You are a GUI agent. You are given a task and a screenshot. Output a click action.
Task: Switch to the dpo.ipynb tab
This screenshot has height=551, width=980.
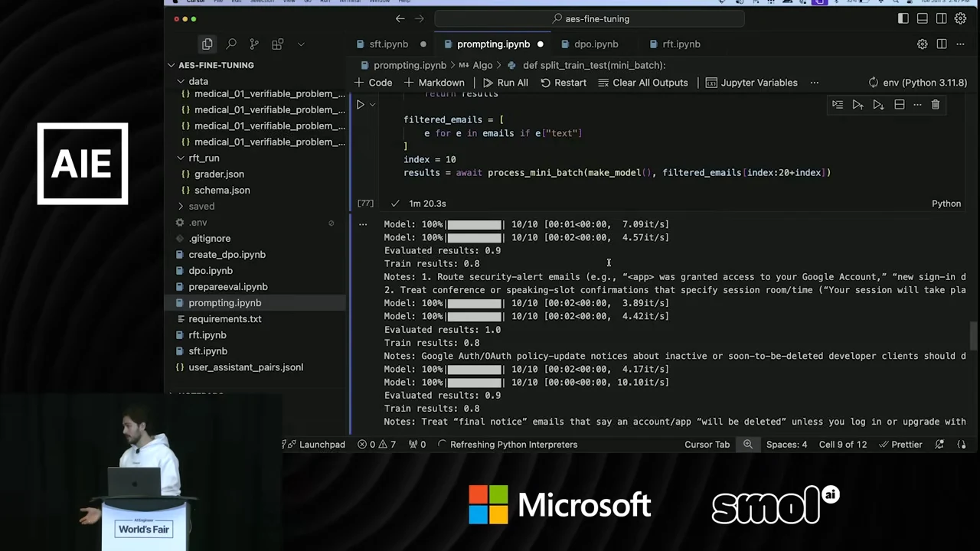click(x=596, y=44)
